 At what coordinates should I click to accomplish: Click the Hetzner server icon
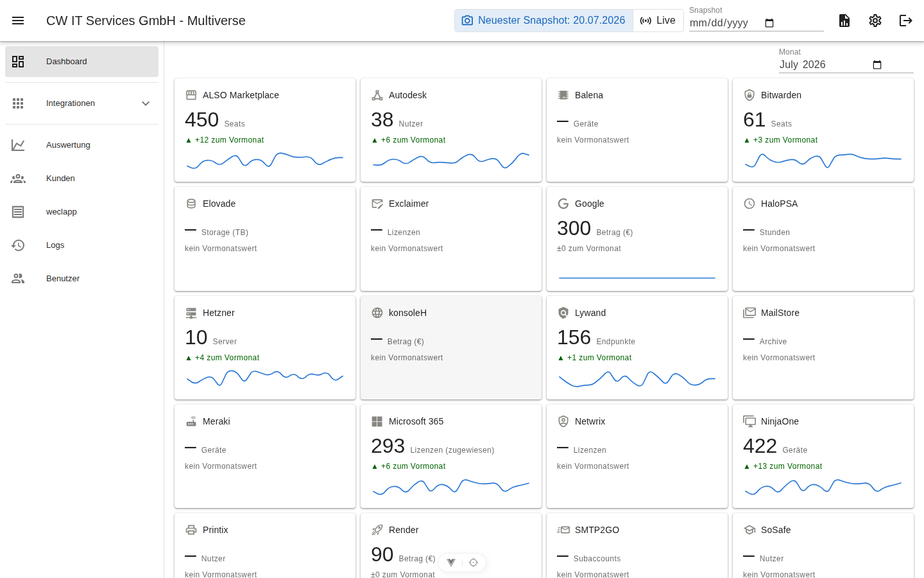(191, 313)
